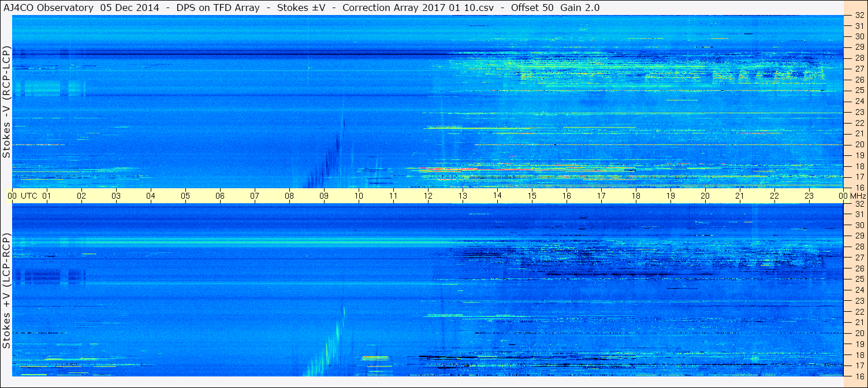Screen dimensions: 868x388
Task: Click the 27 MHz label of the lower panel
Action: pyautogui.click(x=859, y=258)
